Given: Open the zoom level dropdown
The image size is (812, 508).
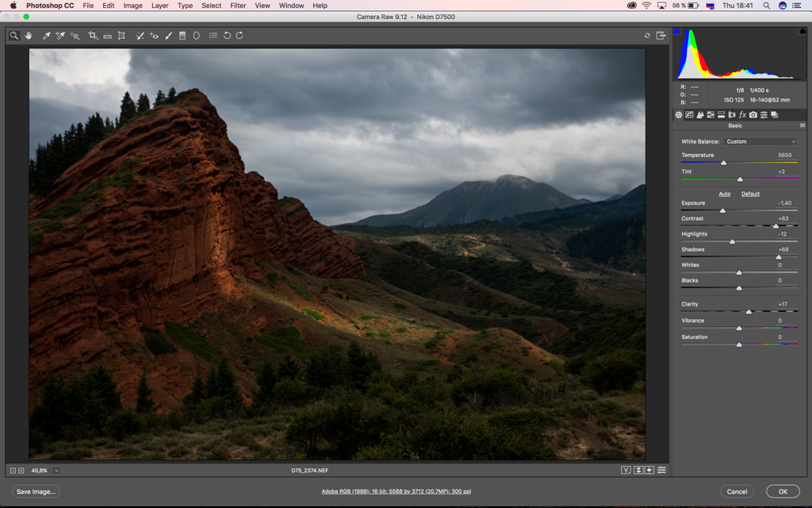Looking at the screenshot, I should coord(56,470).
